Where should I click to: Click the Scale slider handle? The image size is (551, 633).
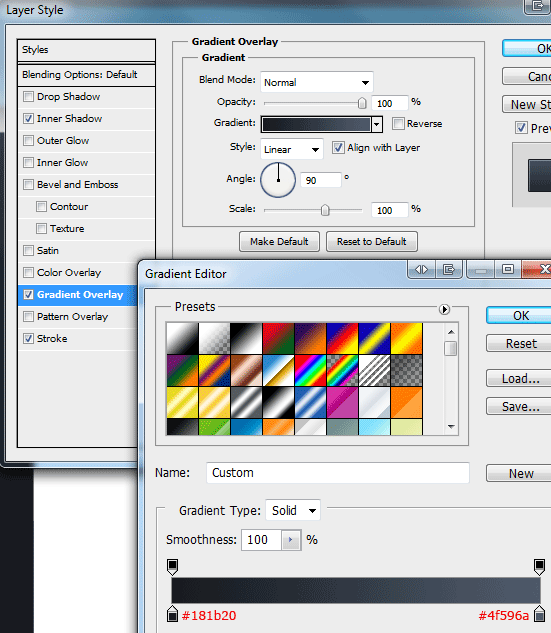point(325,210)
